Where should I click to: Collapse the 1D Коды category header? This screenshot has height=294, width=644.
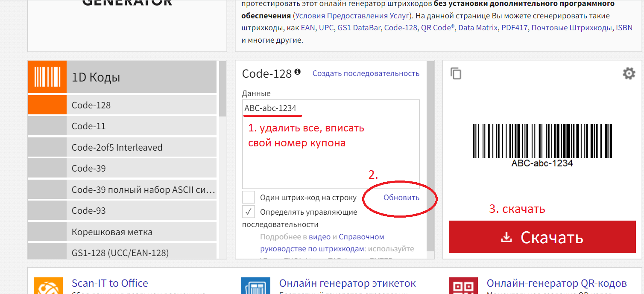pos(123,77)
